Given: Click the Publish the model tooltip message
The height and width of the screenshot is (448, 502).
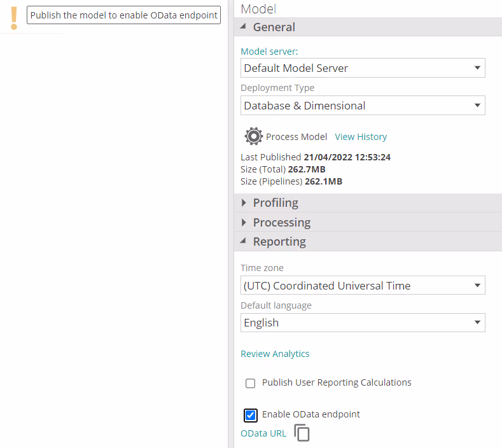Looking at the screenshot, I should (x=123, y=15).
